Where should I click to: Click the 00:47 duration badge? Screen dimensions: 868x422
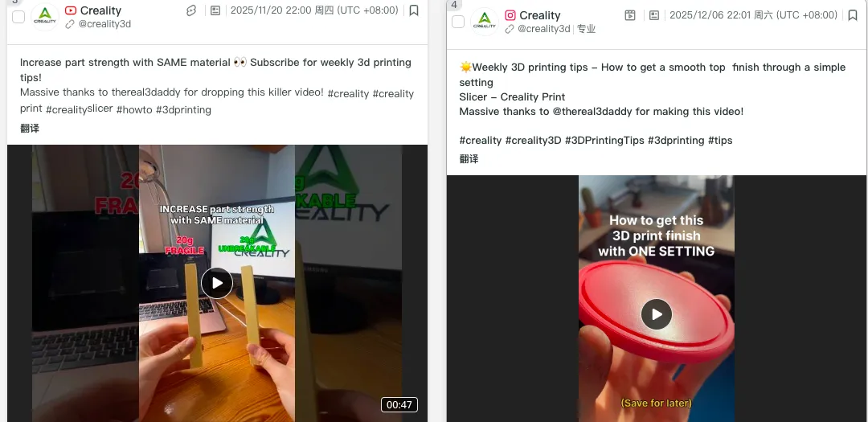pyautogui.click(x=399, y=405)
